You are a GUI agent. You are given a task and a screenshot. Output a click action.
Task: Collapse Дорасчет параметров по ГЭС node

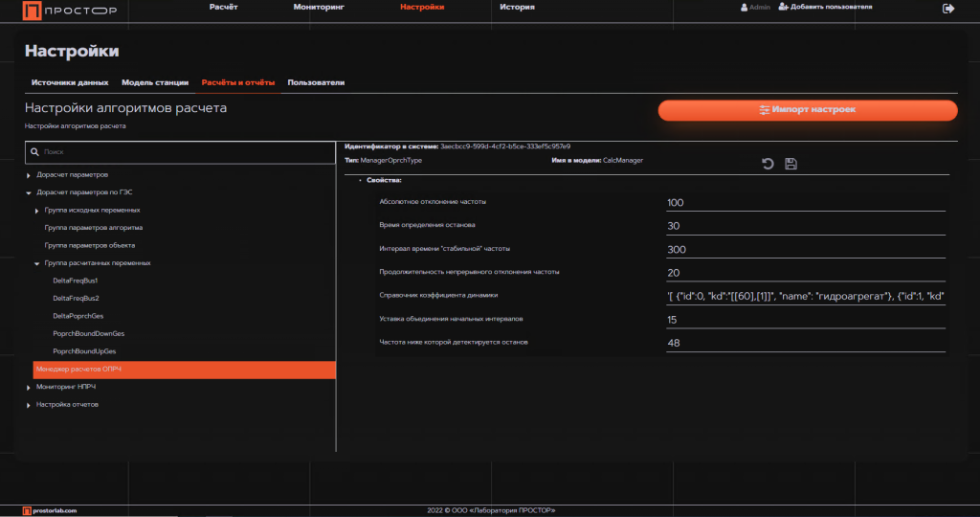[29, 192]
